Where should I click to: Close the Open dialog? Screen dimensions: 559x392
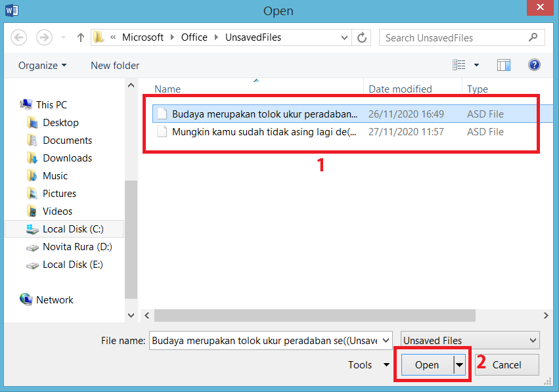540,7
